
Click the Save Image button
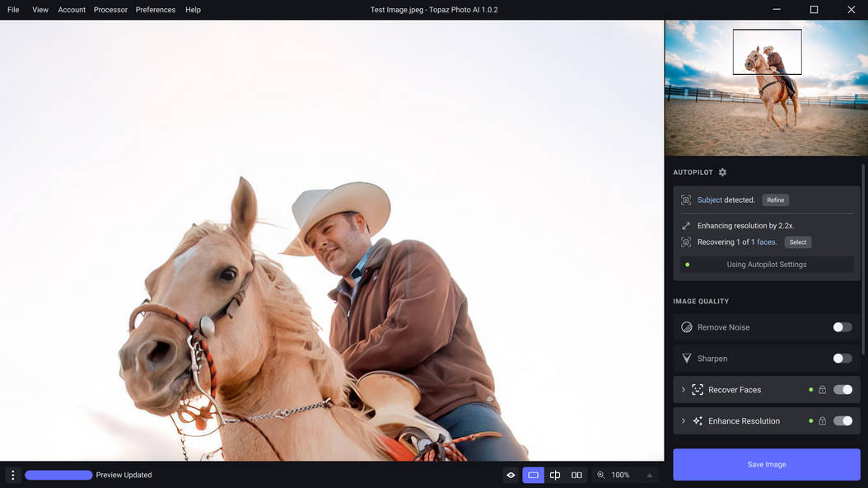click(766, 464)
